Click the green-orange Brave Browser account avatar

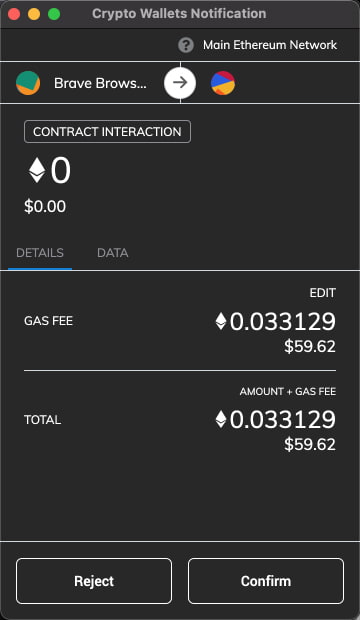pos(28,83)
